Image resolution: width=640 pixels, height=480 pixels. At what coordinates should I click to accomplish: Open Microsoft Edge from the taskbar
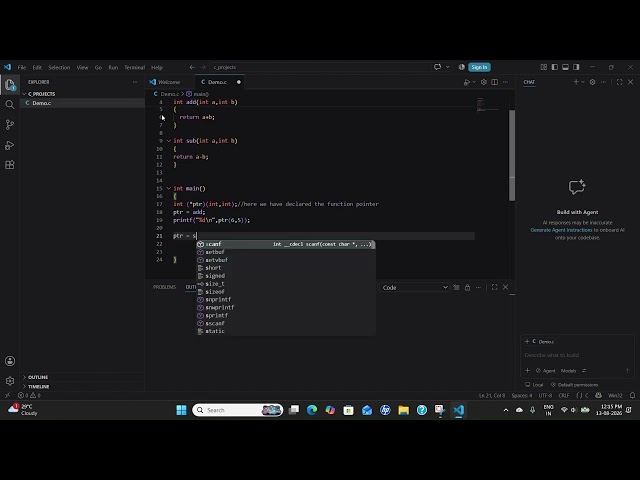click(312, 410)
